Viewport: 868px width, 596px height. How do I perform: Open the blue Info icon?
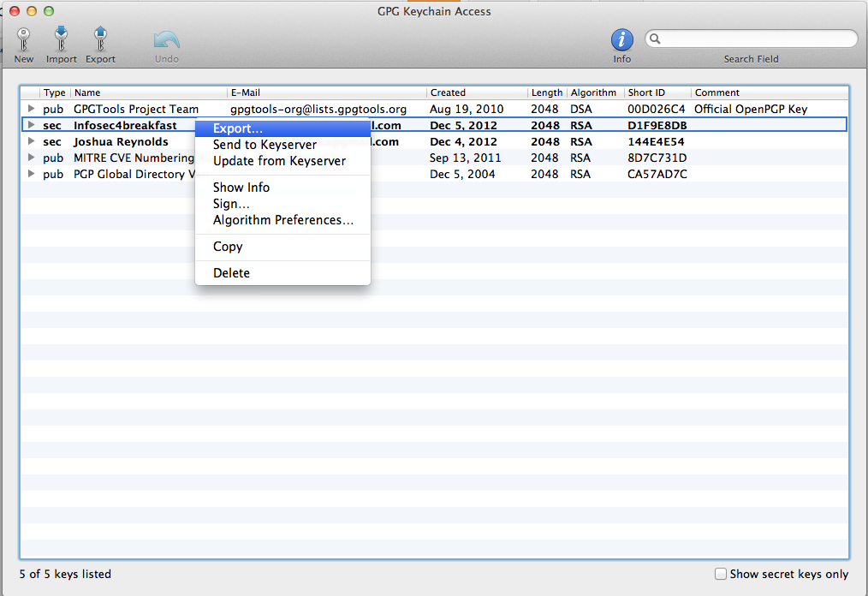coord(621,40)
